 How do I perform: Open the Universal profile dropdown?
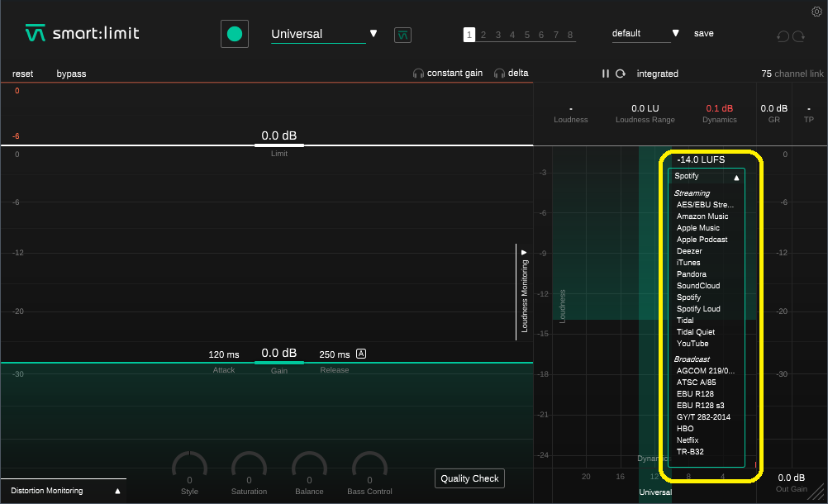(324, 34)
